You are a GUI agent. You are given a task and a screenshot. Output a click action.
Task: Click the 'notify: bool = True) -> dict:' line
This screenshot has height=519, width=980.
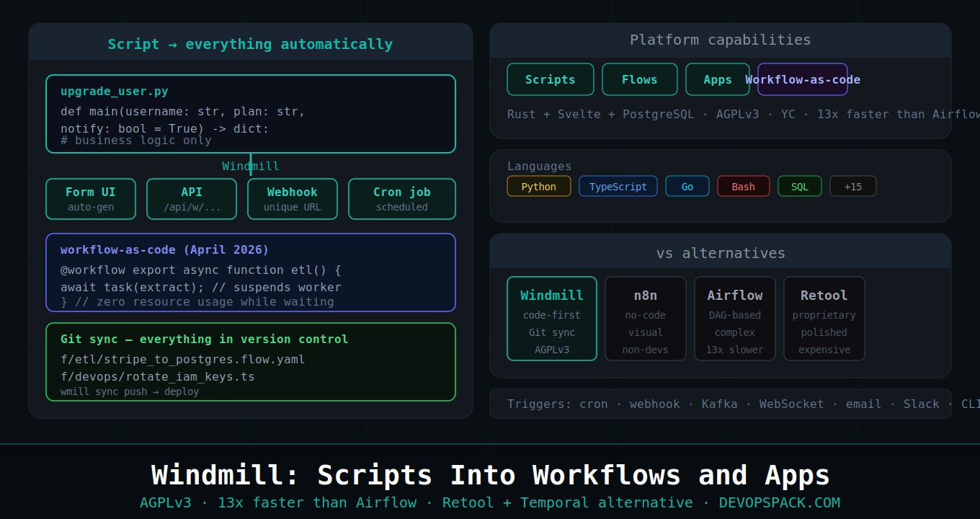click(x=165, y=129)
